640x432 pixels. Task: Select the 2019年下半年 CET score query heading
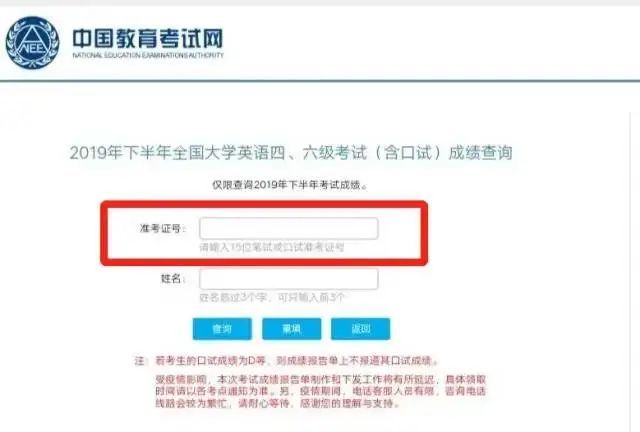click(291, 153)
